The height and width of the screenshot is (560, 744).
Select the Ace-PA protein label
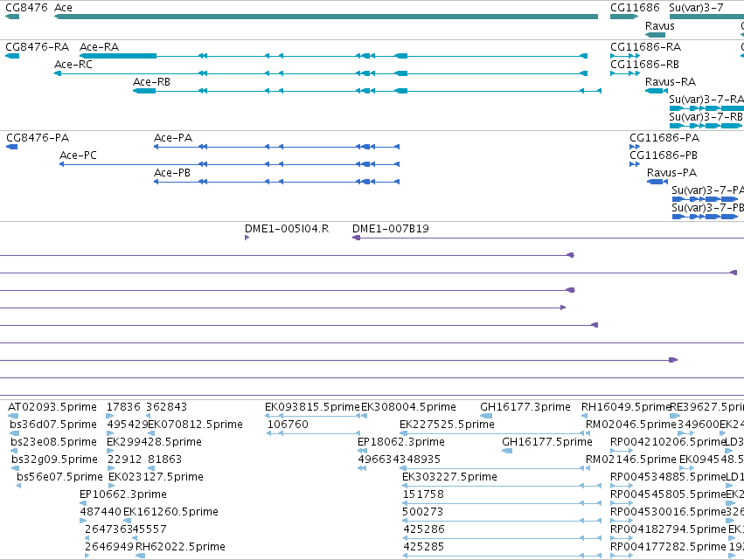173,138
